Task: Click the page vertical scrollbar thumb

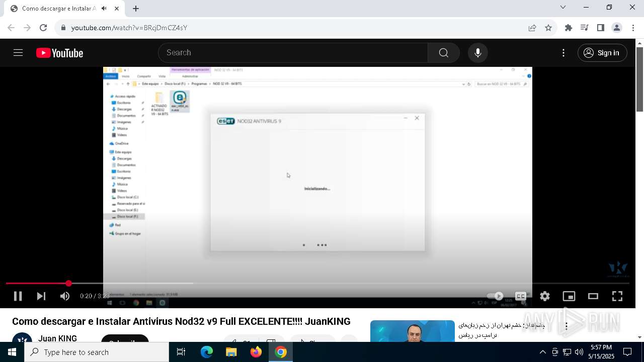Action: (640, 79)
